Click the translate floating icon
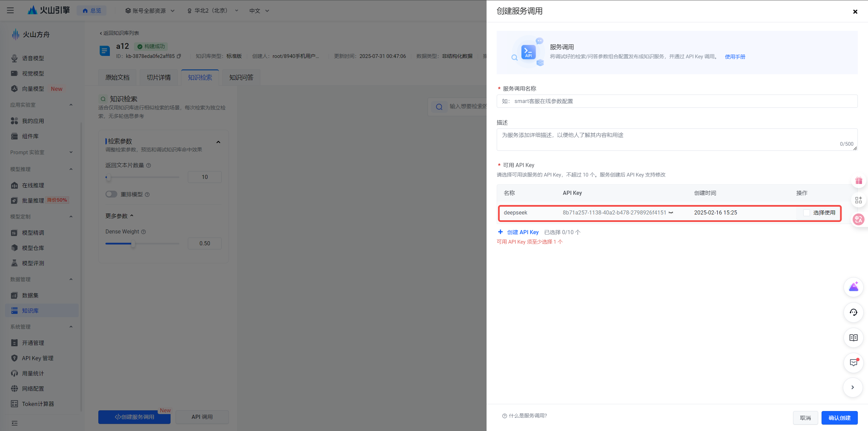Image resolution: width=868 pixels, height=431 pixels. pyautogui.click(x=859, y=220)
